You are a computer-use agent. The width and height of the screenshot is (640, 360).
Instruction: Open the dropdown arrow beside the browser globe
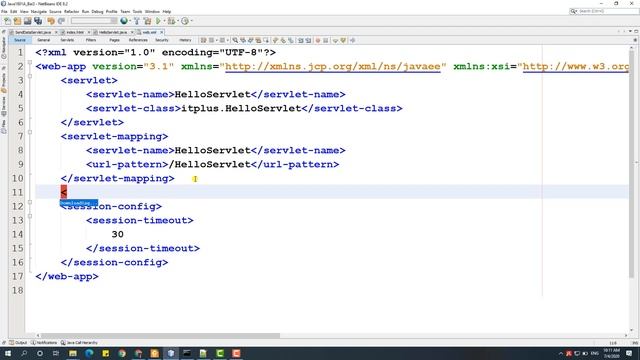(x=130, y=21)
